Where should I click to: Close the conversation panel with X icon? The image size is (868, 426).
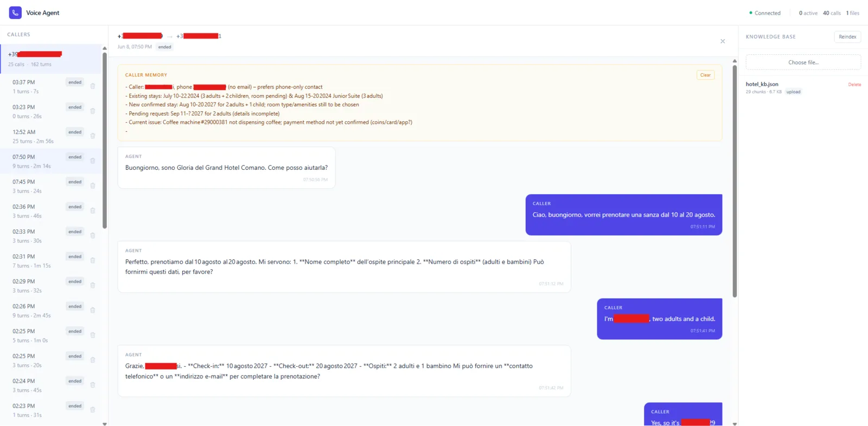[x=723, y=41]
